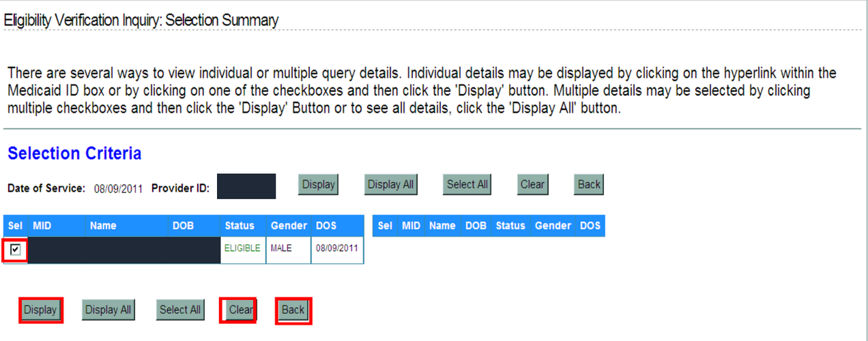Click the lower Back button
Viewport: 868px width, 341px height.
point(293,310)
